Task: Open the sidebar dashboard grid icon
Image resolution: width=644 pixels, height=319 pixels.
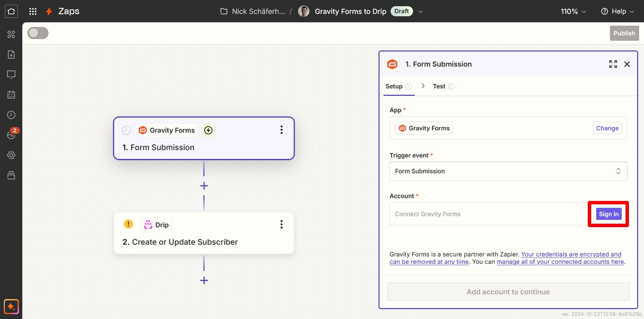Action: (11, 34)
